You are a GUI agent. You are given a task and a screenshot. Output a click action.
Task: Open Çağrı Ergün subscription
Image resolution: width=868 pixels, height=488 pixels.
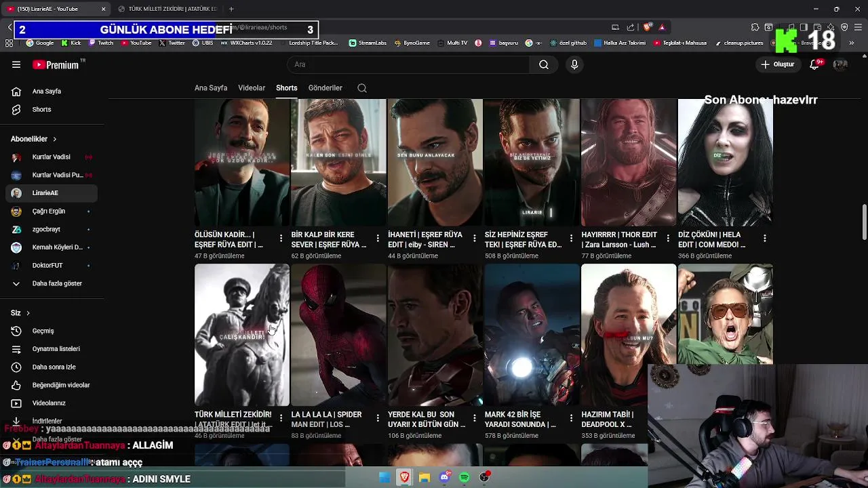click(x=52, y=211)
